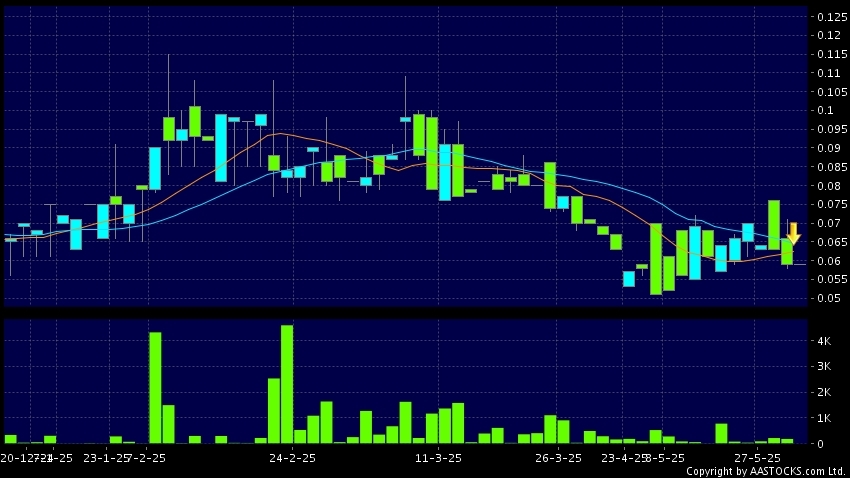Select the tall volume bar above 7-2-25
The width and height of the screenshot is (850, 478).
tap(155, 388)
